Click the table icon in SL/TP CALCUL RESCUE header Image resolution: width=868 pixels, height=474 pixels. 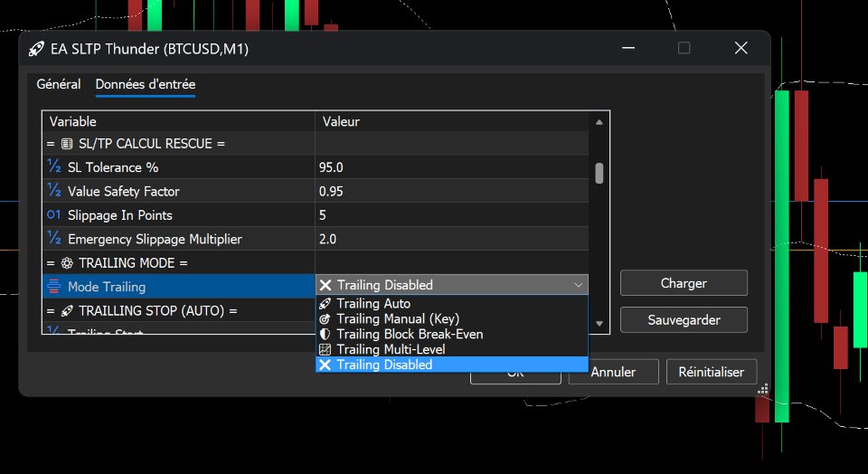(x=67, y=144)
